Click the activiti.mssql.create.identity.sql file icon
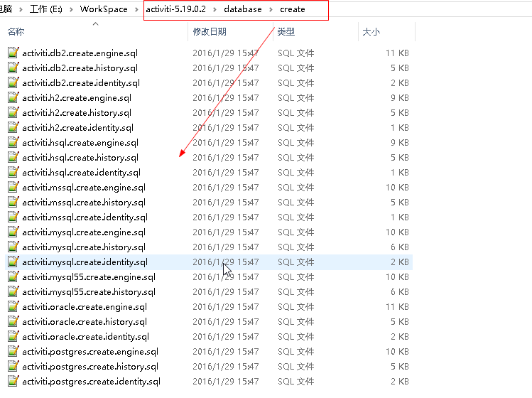 click(x=13, y=217)
